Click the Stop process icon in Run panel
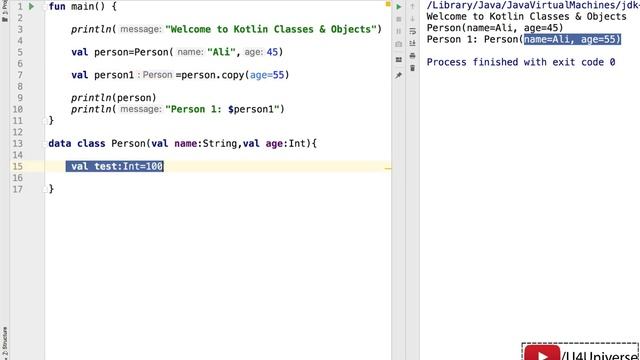640x360 pixels. click(x=399, y=19)
